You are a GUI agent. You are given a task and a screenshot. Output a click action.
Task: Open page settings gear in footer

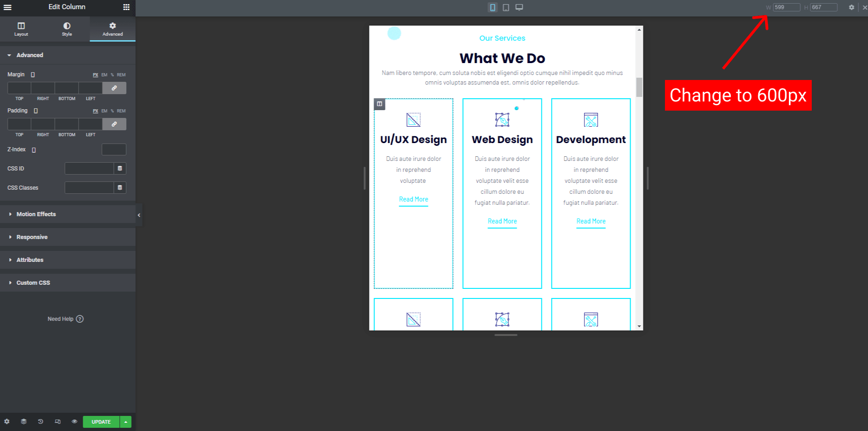[7, 421]
